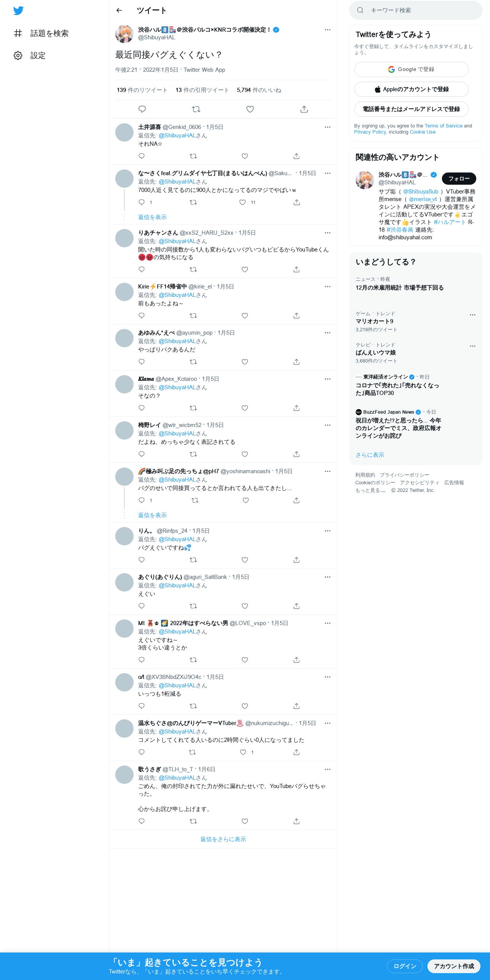This screenshot has width=490, height=980.
Task: Retweet りあチャンさん's reply
Action: point(193,269)
